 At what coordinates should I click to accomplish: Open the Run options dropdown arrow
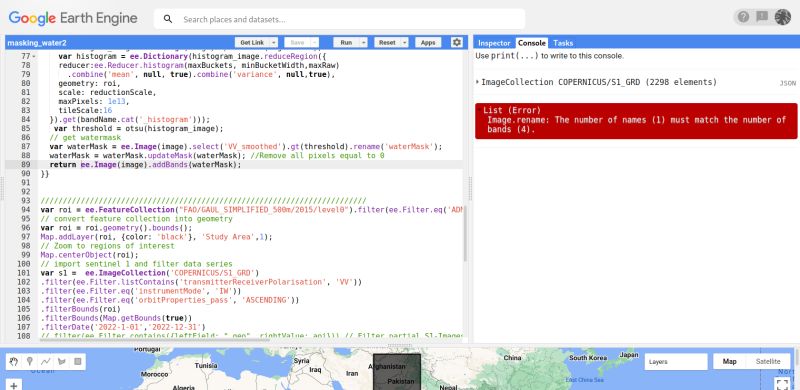364,42
